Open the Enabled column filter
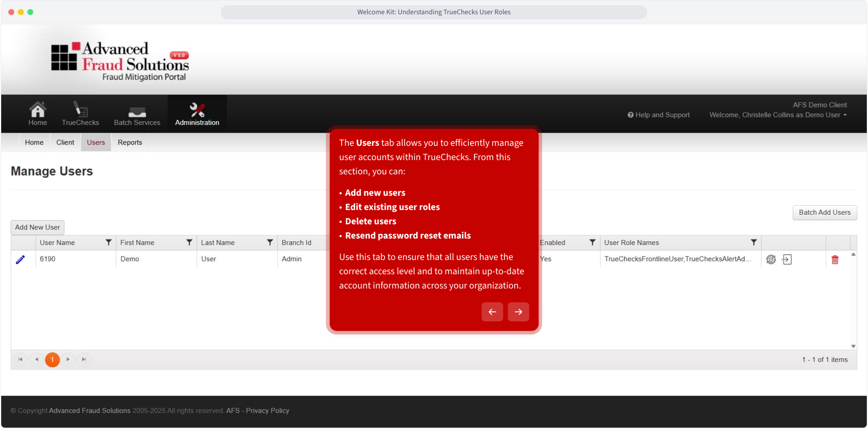Screen dimensions: 868x428 (x=592, y=243)
